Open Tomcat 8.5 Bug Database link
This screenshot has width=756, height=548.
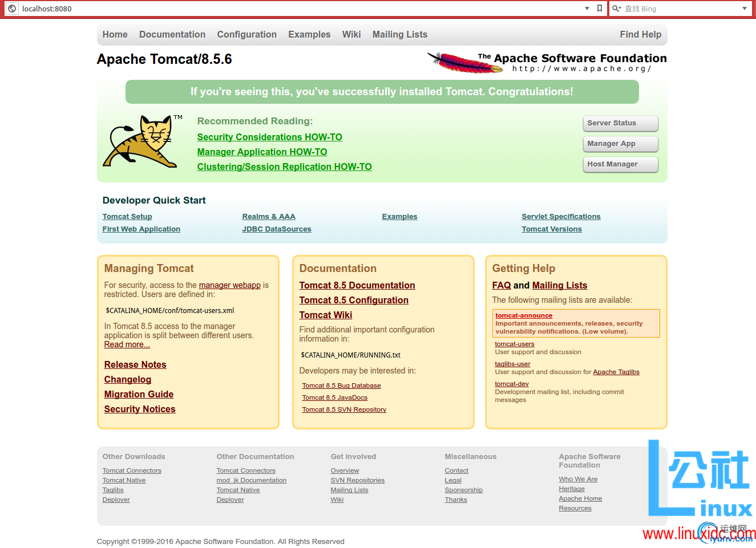(x=342, y=386)
